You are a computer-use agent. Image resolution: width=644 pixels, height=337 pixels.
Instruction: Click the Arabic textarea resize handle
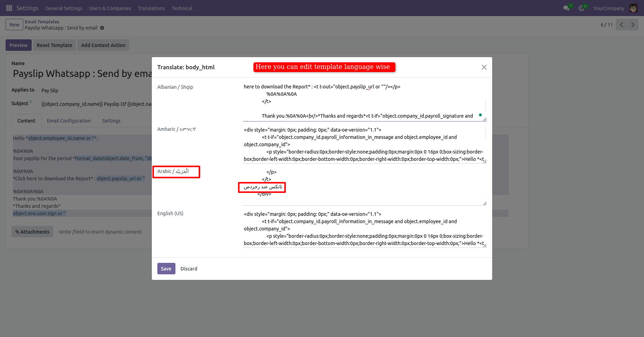point(485,204)
